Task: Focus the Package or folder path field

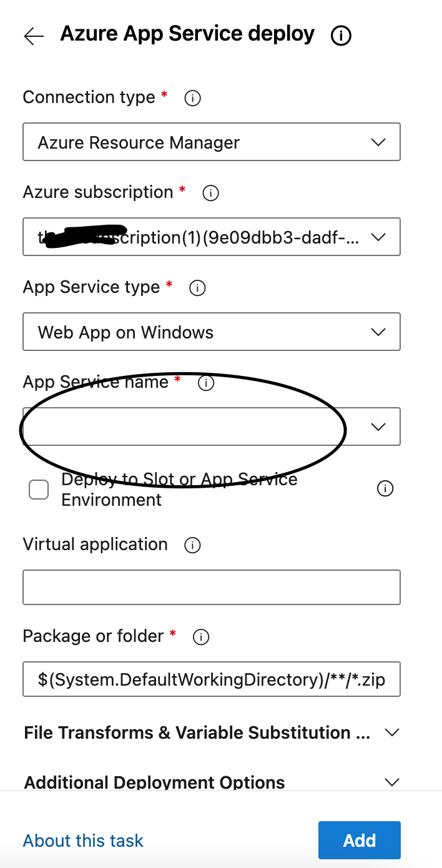Action: pyautogui.click(x=212, y=679)
